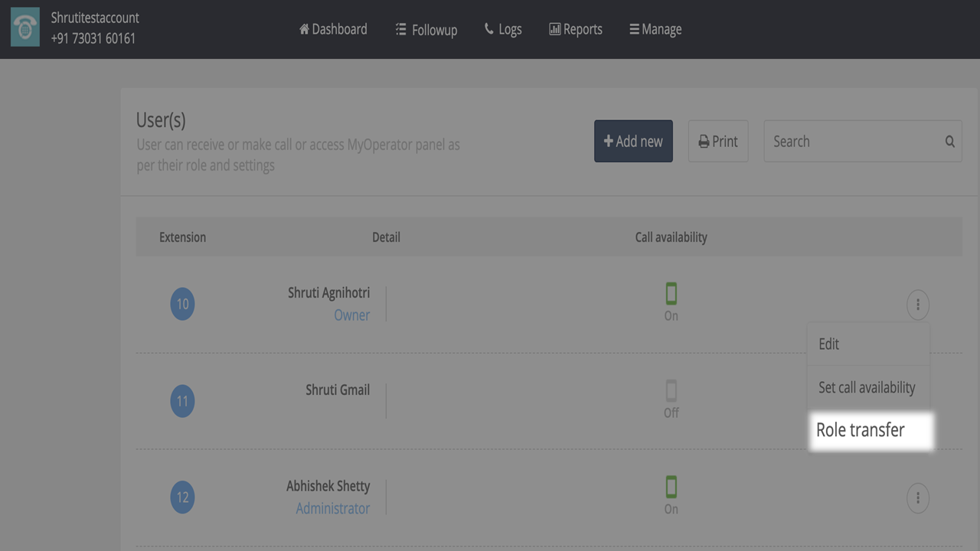Go to the Dashboard page
The width and height of the screenshot is (980, 551).
pos(333,29)
